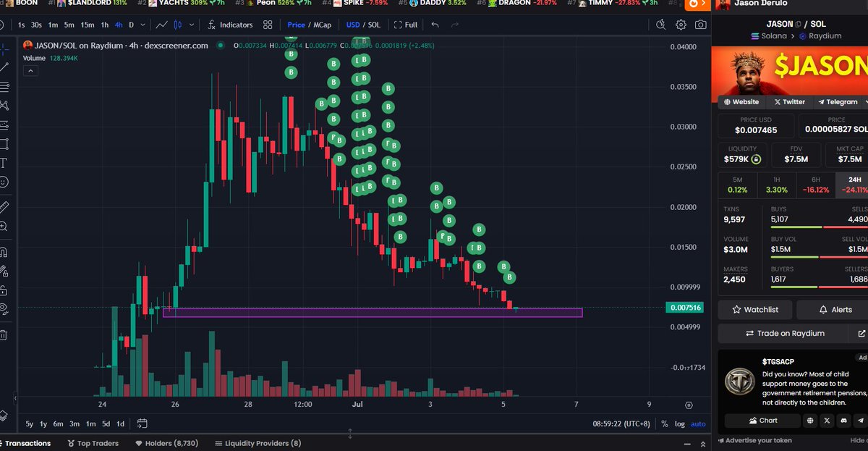The width and height of the screenshot is (868, 451).
Task: Open the Indicators dialog
Action: [230, 25]
